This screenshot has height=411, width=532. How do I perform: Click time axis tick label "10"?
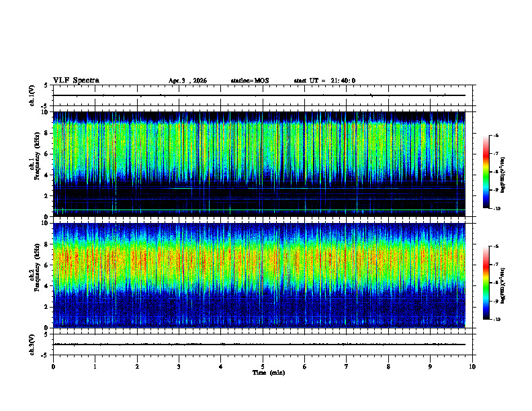pyautogui.click(x=472, y=367)
